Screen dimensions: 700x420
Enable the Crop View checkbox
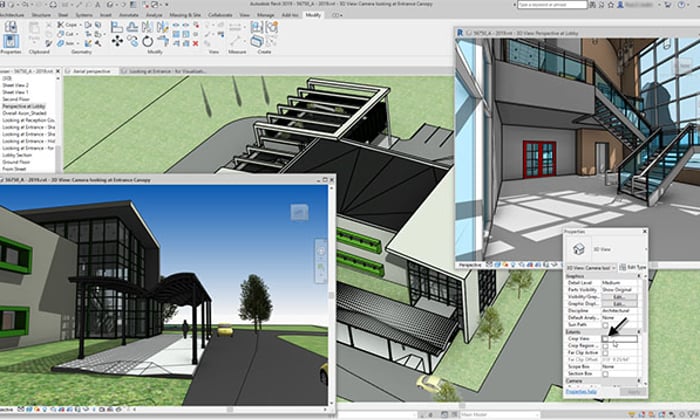(x=606, y=340)
